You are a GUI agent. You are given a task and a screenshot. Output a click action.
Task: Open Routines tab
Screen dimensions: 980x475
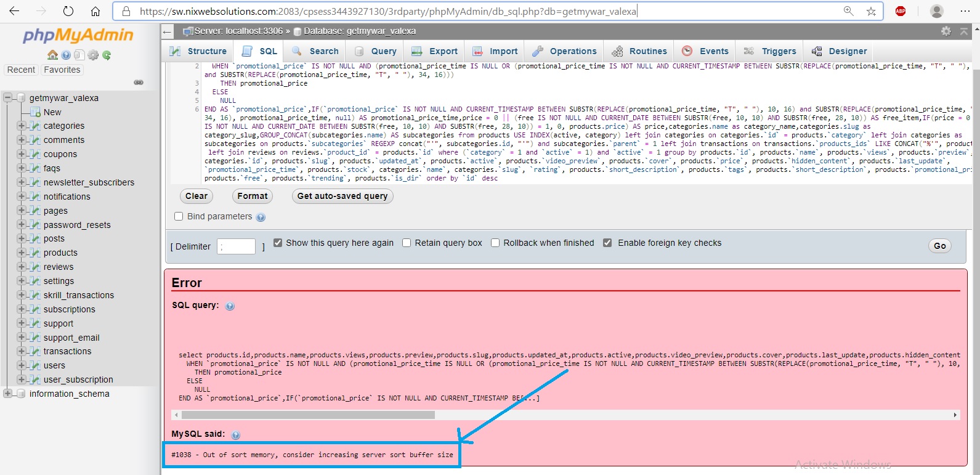(x=639, y=51)
